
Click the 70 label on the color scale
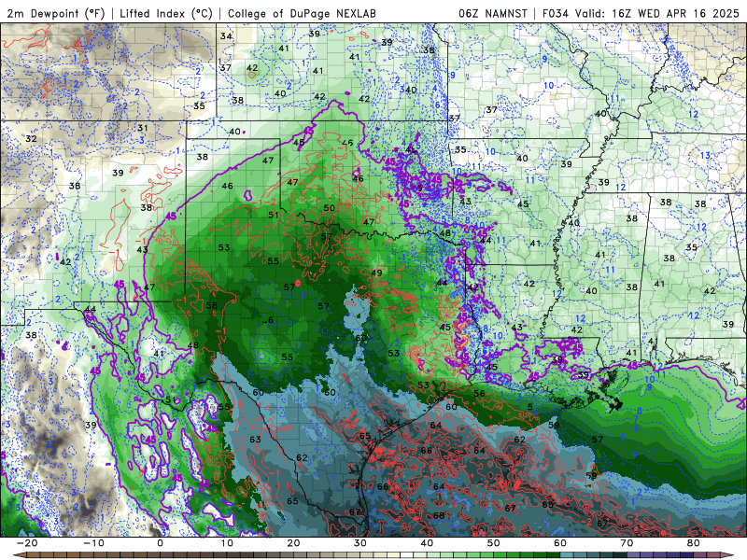click(627, 543)
